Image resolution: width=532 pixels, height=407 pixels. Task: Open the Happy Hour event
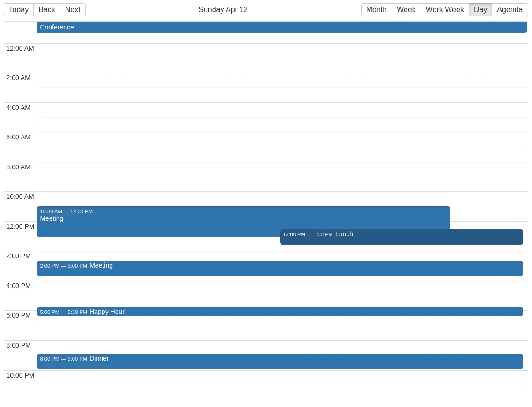click(x=280, y=312)
